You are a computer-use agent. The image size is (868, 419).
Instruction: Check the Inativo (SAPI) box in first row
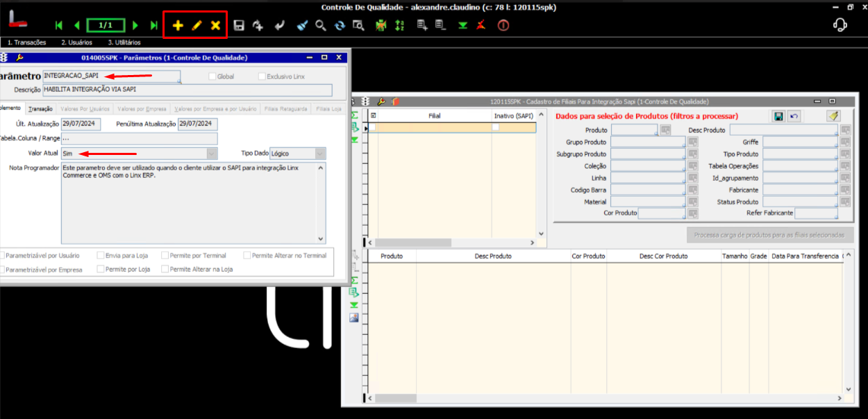click(496, 128)
